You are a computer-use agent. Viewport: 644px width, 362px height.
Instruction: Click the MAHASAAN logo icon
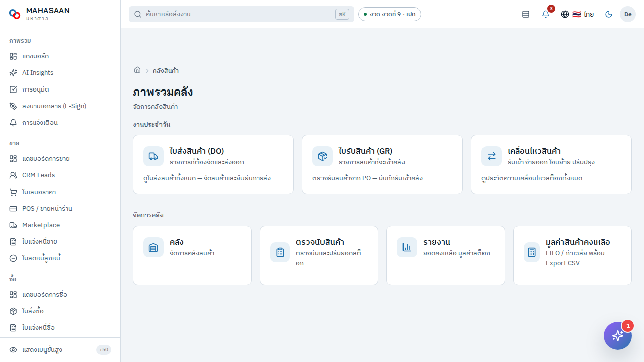tap(15, 14)
